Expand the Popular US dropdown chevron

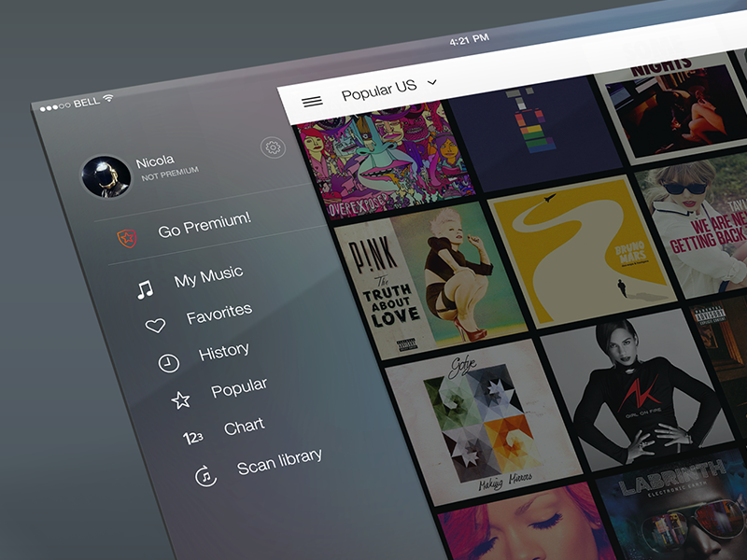pos(430,83)
